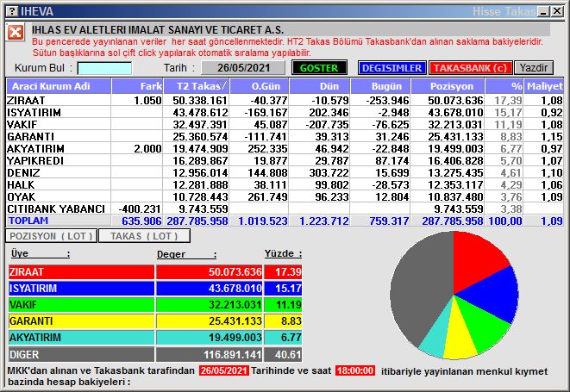Viewport: 570px width, 392px height.
Task: Click the cyan AKYATIRIM legend bar
Action: pyautogui.click(x=81, y=338)
